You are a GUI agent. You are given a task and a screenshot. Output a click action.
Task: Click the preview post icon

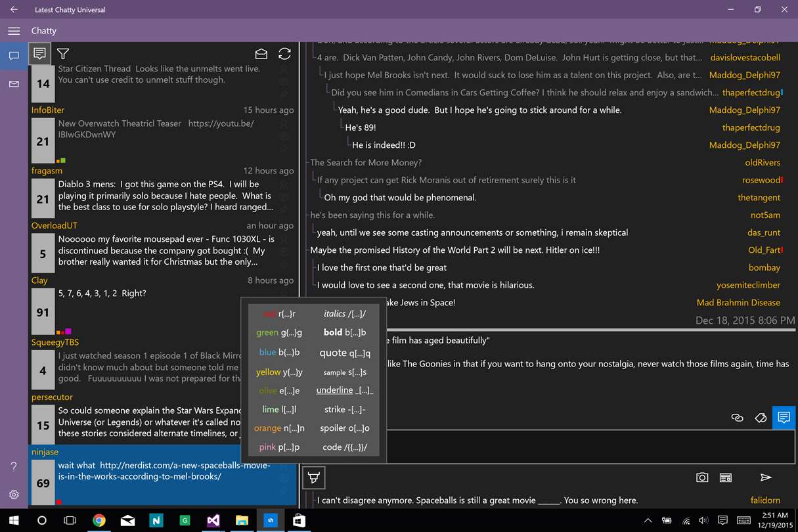point(726,477)
